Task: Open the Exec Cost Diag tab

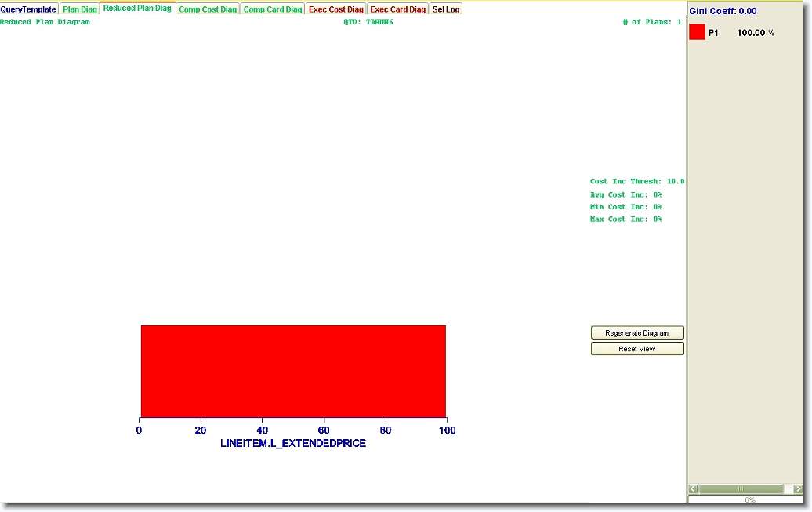Action: click(x=335, y=9)
